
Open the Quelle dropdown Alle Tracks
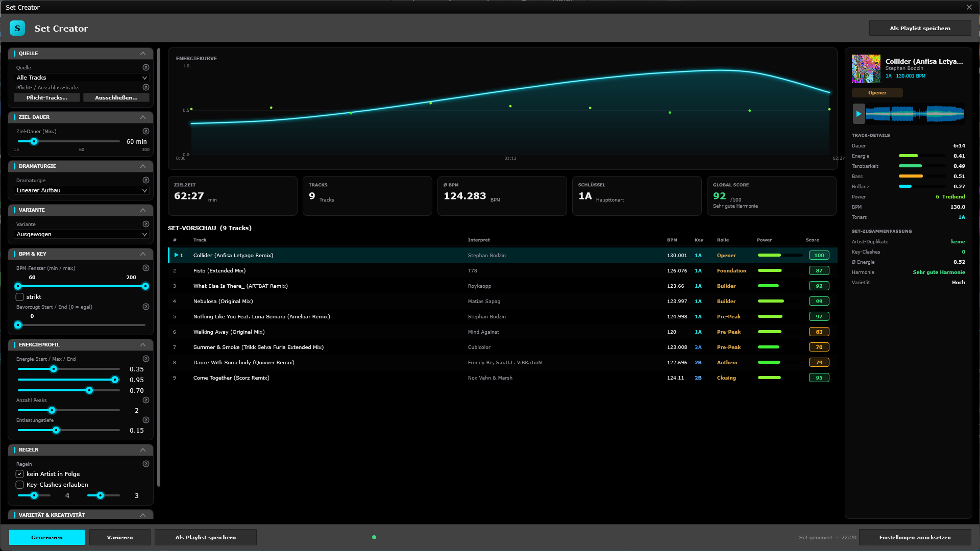82,78
